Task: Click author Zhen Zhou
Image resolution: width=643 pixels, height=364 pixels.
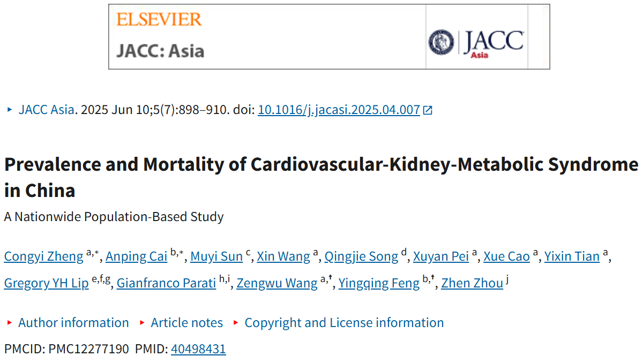Action: pyautogui.click(x=472, y=283)
